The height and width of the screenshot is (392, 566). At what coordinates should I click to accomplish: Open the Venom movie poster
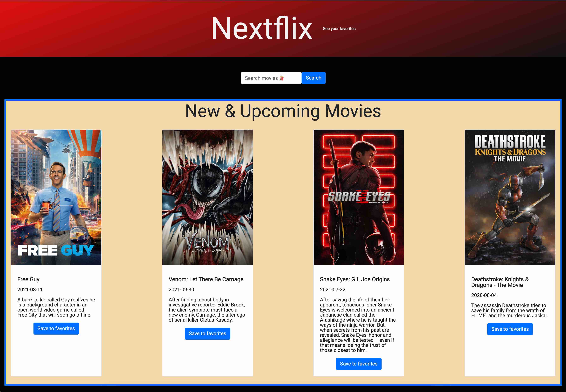click(207, 197)
